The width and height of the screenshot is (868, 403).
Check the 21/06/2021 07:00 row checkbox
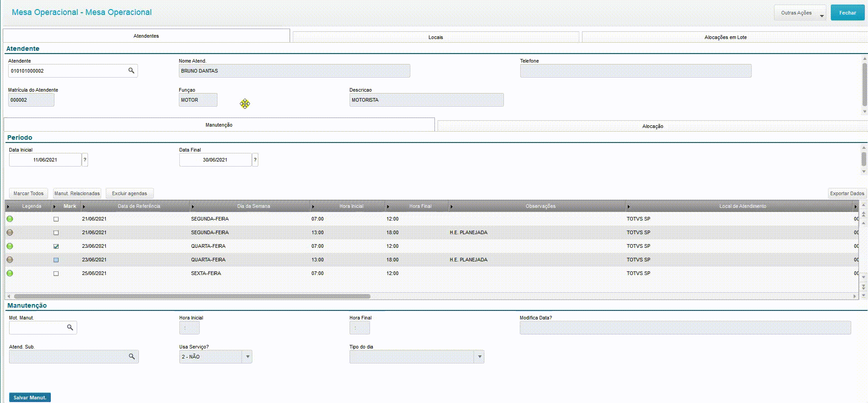coord(56,219)
